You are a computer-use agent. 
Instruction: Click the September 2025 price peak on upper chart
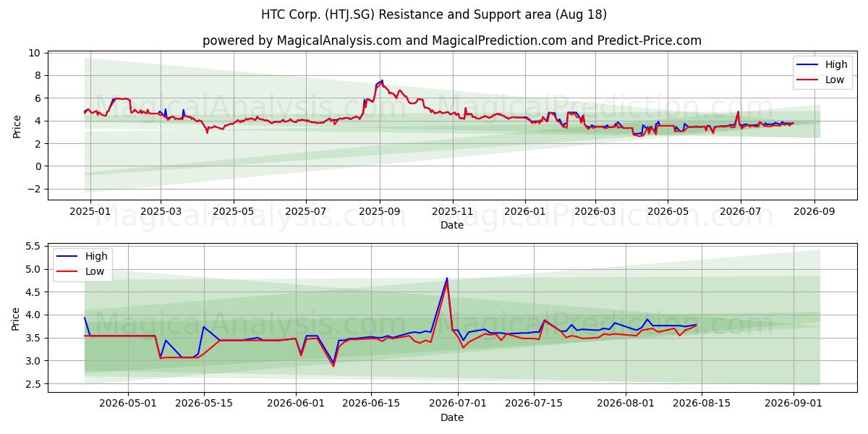point(382,81)
